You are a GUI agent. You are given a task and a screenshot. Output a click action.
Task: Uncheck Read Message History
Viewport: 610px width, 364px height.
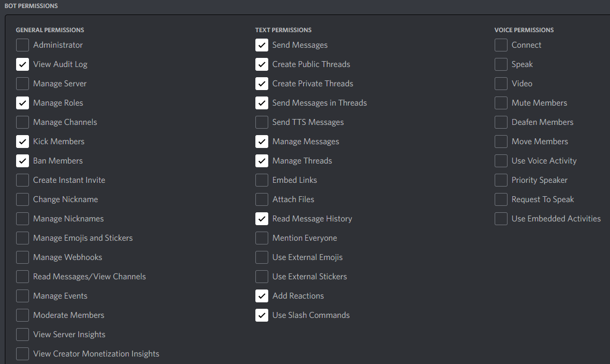click(x=262, y=219)
